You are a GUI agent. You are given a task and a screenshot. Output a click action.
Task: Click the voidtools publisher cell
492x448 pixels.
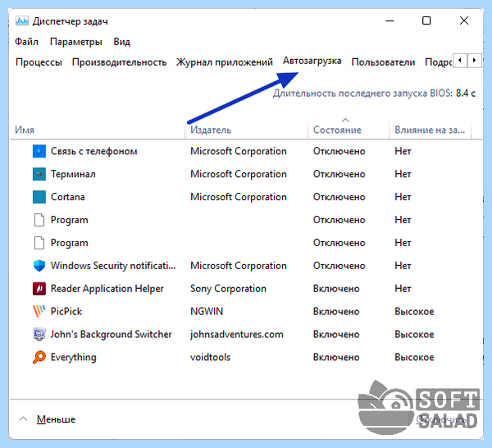coord(210,357)
